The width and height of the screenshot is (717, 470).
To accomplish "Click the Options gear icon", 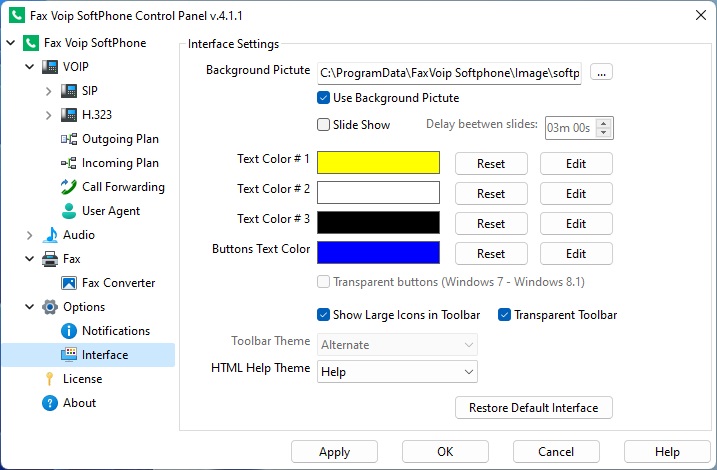I will click(x=50, y=307).
